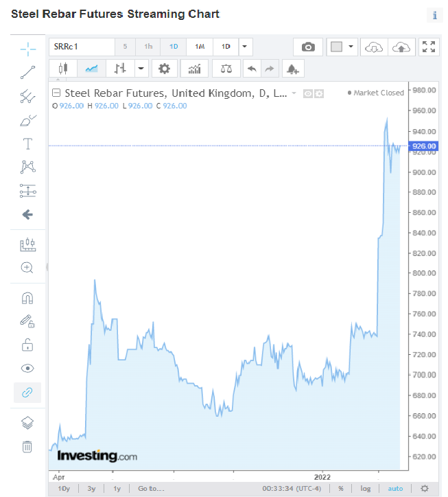Click the Go to... button
The width and height of the screenshot is (448, 497).
click(151, 488)
